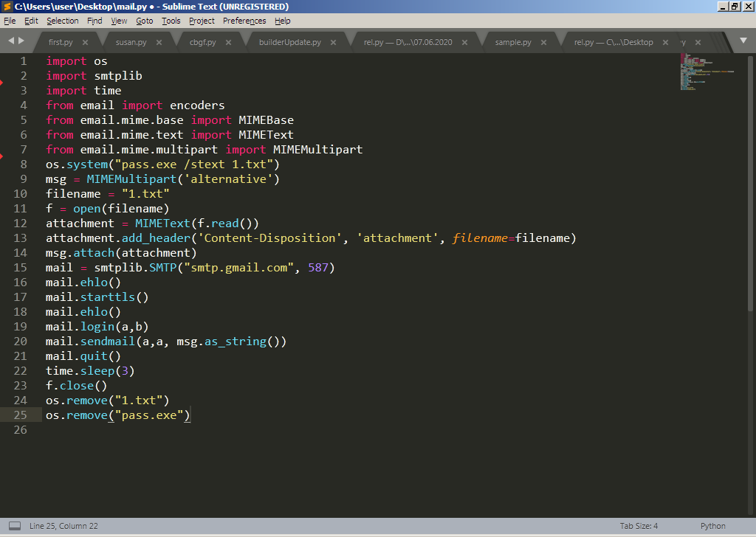Close the first.py tab

(86, 42)
